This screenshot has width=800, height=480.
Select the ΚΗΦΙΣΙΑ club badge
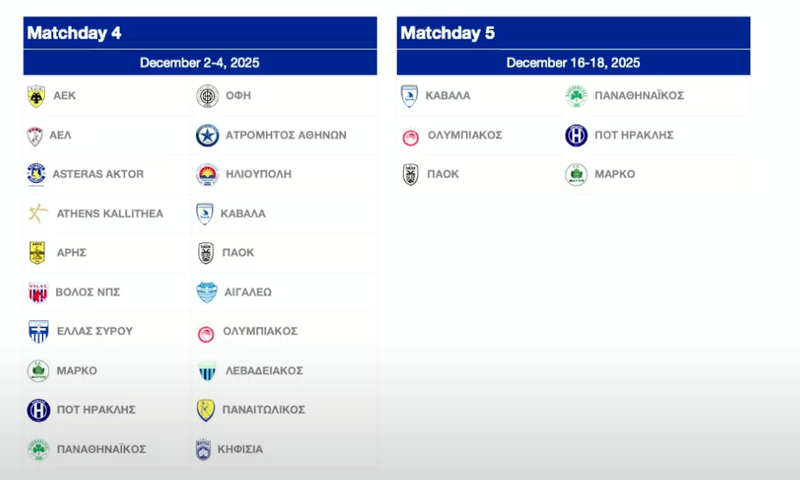pyautogui.click(x=206, y=449)
